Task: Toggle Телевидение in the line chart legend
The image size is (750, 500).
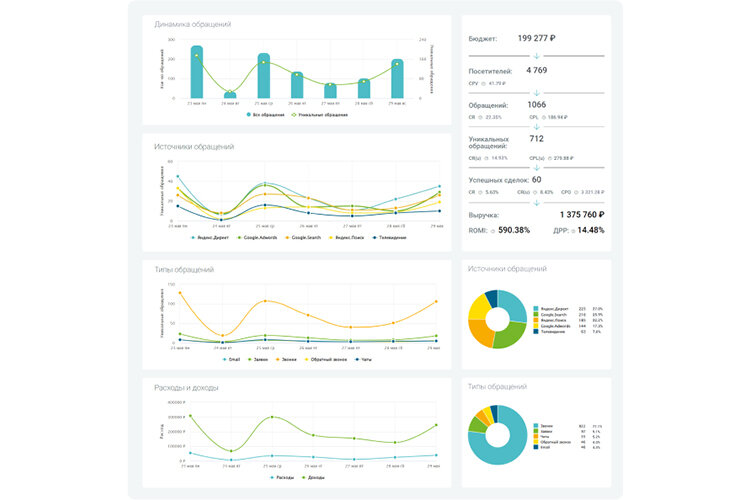Action: pyautogui.click(x=389, y=238)
